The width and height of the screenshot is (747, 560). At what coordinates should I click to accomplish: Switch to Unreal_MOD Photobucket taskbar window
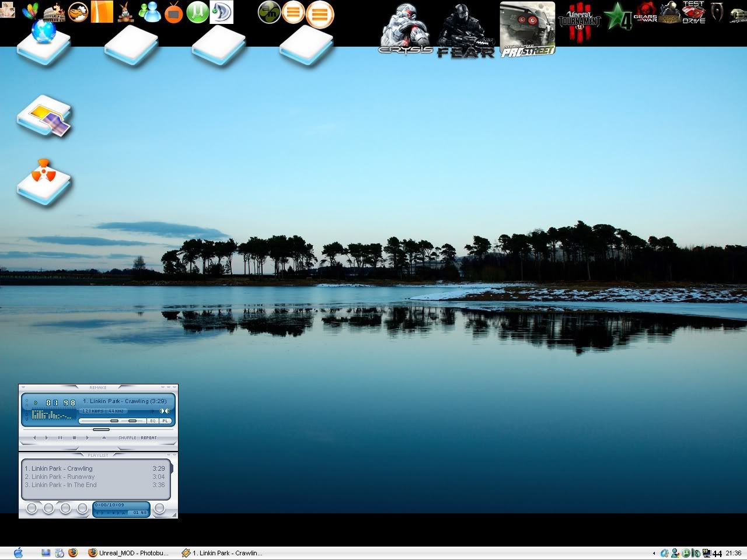128,553
